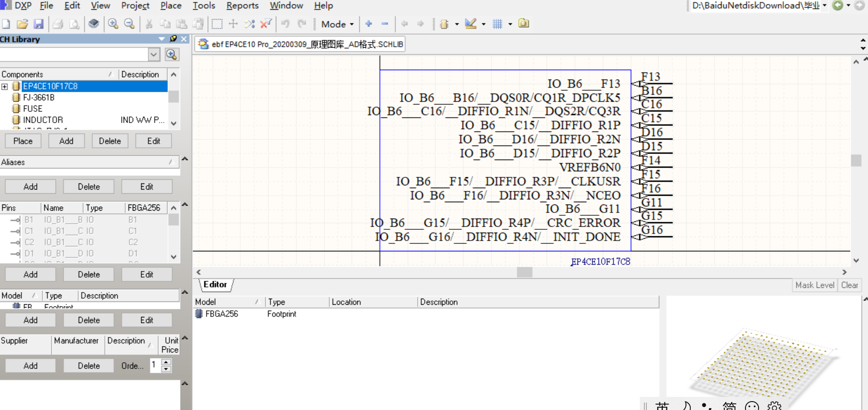868x410 pixels.
Task: Zoom in with magnifier plus icon
Action: point(113,24)
